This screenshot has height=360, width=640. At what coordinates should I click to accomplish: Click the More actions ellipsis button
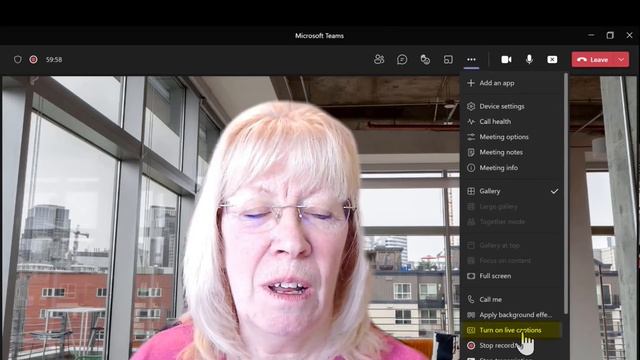click(471, 60)
